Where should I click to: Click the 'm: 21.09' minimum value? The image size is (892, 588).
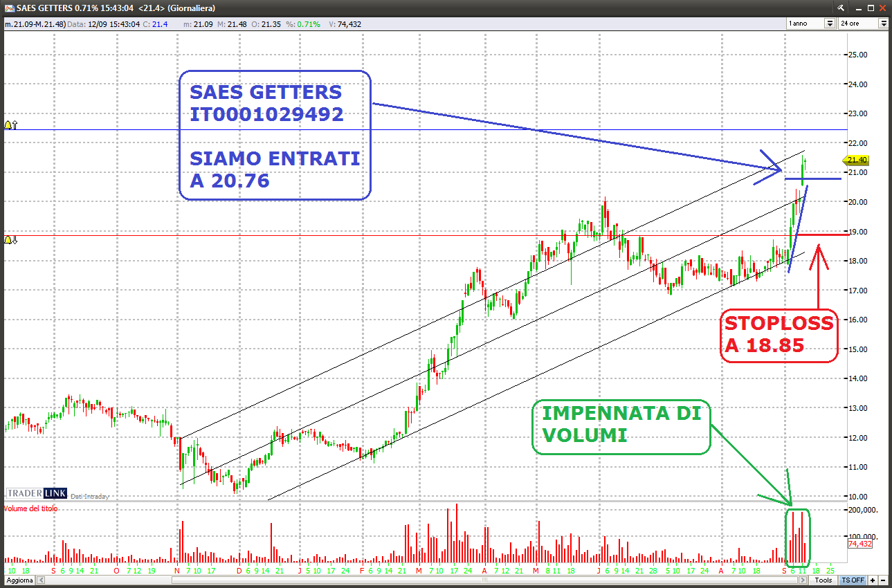pos(197,24)
